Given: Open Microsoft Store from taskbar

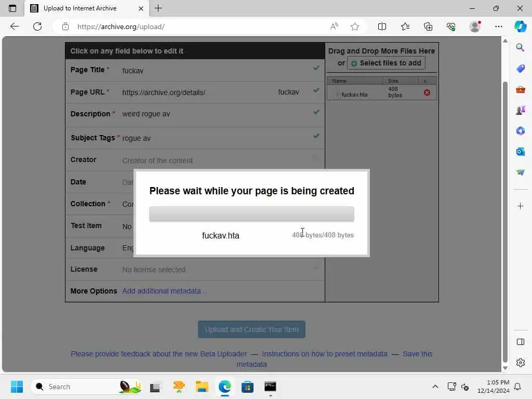Looking at the screenshot, I should [247, 387].
